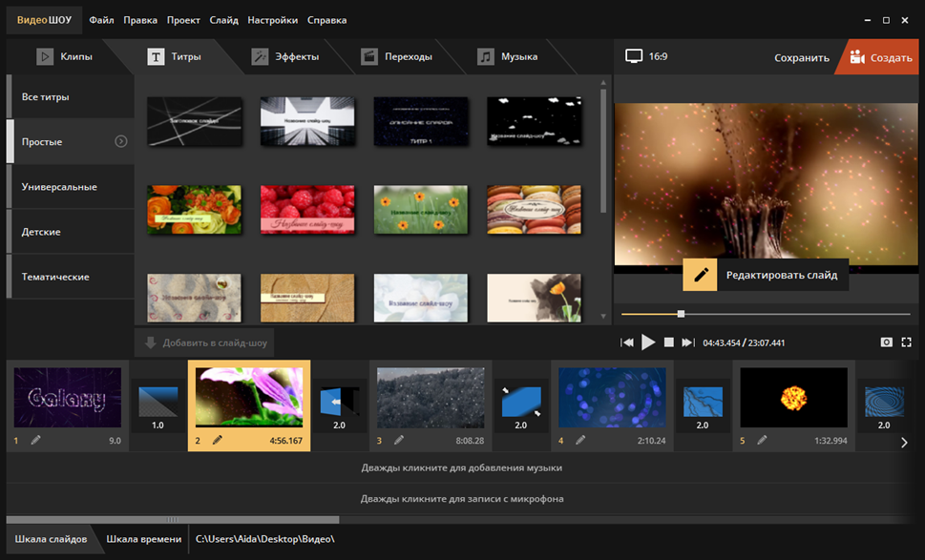Click the yellow pencil edit slide icon
The width and height of the screenshot is (925, 560).
701,275
